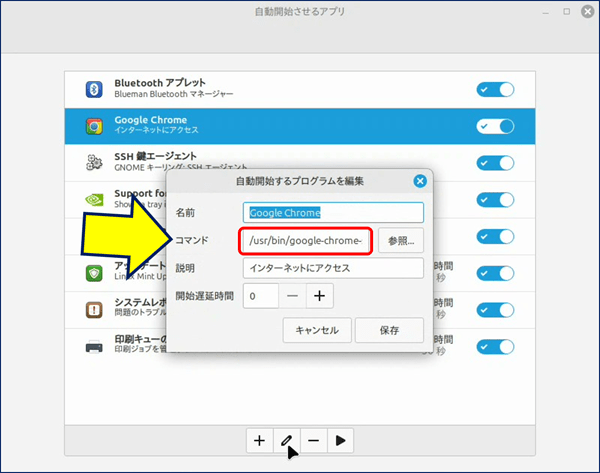Run selected app with the play button

pyautogui.click(x=340, y=440)
